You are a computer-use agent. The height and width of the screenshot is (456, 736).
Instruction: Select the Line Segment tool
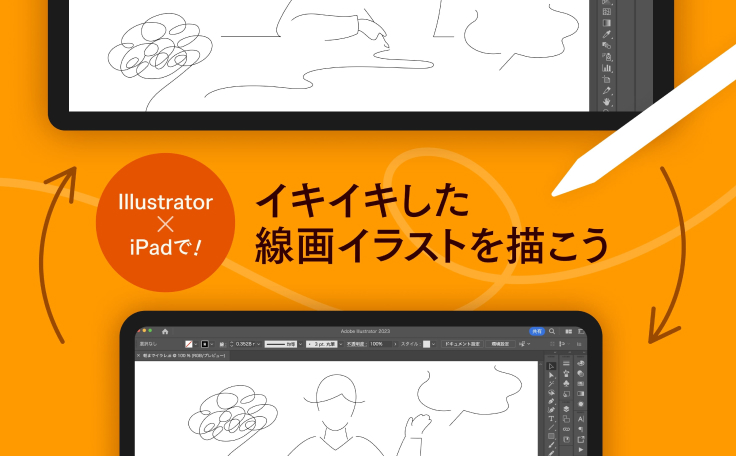(552, 427)
